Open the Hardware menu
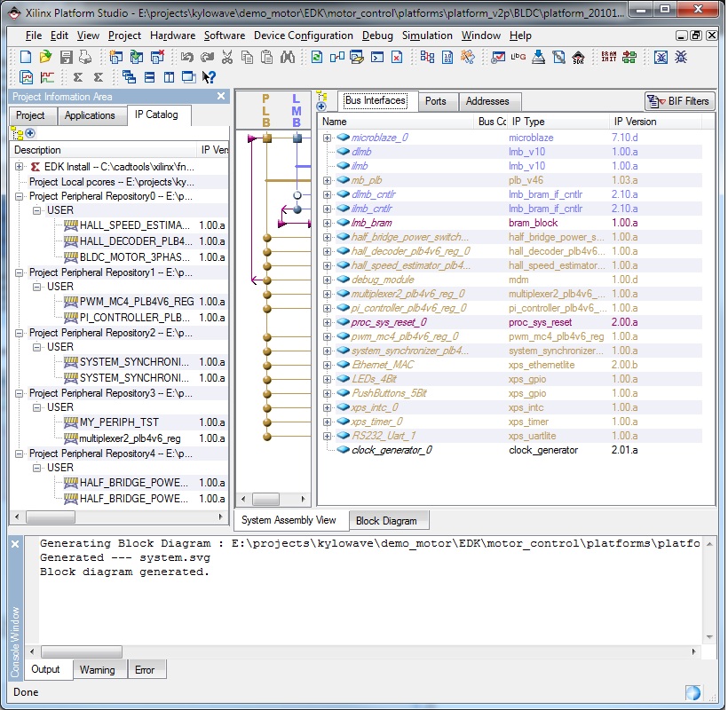 172,35
